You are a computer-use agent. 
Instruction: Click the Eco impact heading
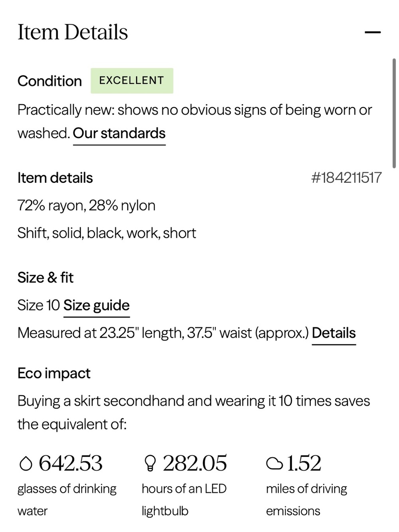coord(54,374)
